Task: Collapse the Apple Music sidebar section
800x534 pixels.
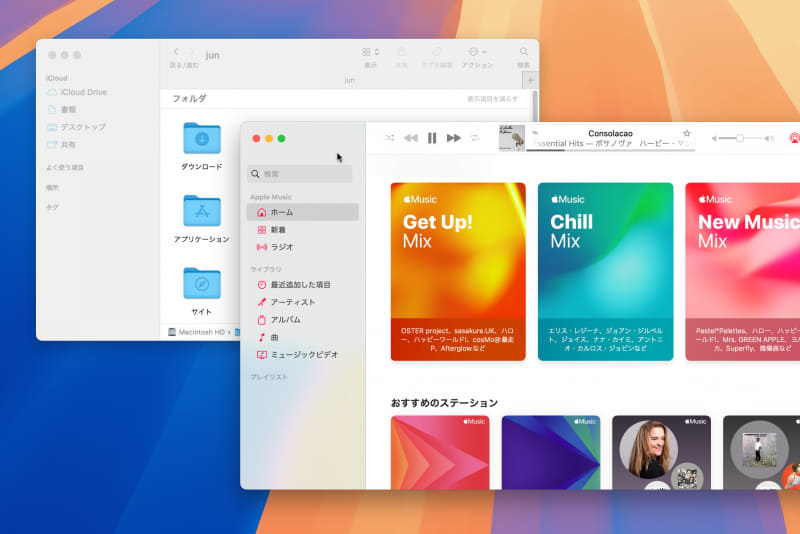Action: pos(271,197)
